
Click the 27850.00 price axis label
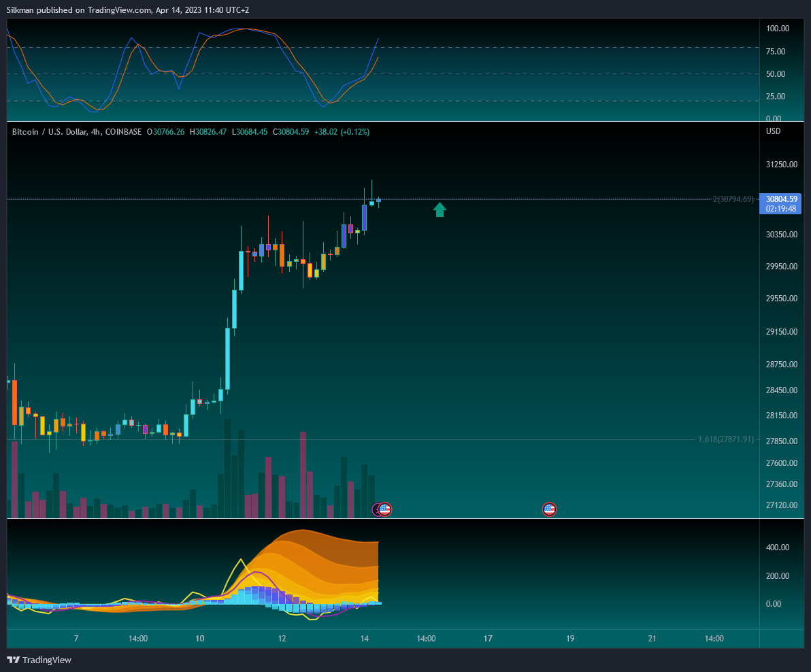(x=782, y=441)
